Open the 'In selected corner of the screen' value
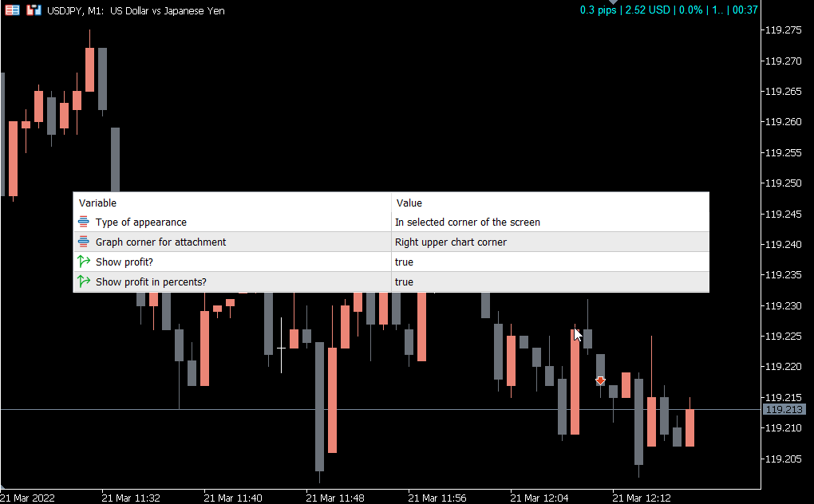This screenshot has width=814, height=504. coord(468,222)
